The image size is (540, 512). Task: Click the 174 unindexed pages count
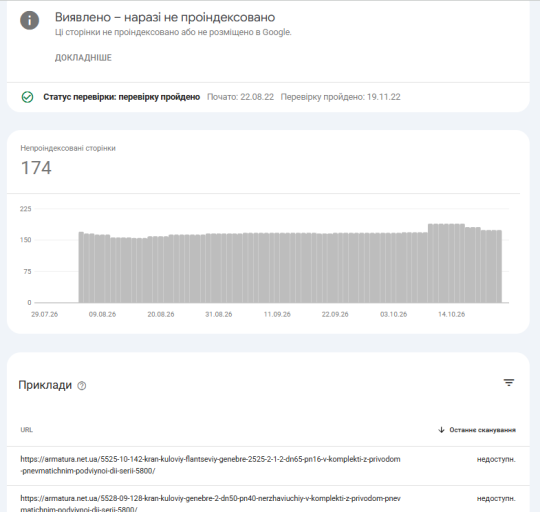coord(36,168)
